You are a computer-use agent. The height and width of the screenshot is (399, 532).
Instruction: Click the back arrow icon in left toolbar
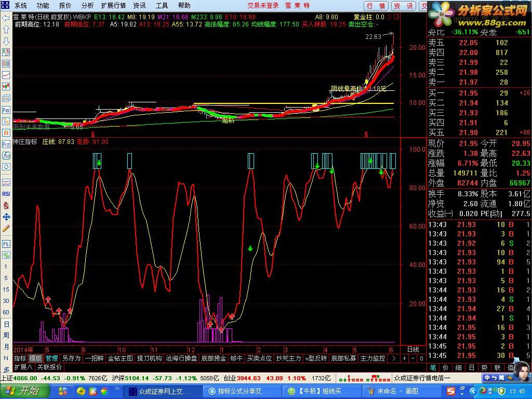(x=6, y=18)
